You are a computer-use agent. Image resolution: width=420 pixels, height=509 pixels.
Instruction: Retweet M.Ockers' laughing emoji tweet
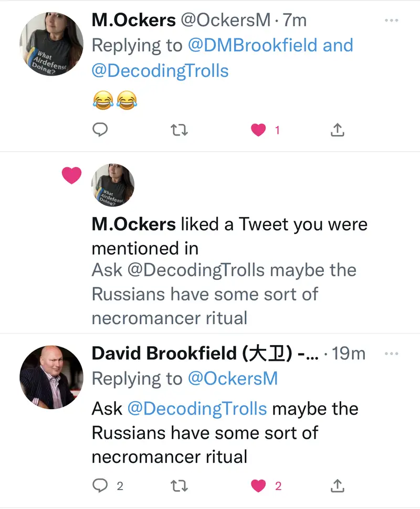(180, 130)
